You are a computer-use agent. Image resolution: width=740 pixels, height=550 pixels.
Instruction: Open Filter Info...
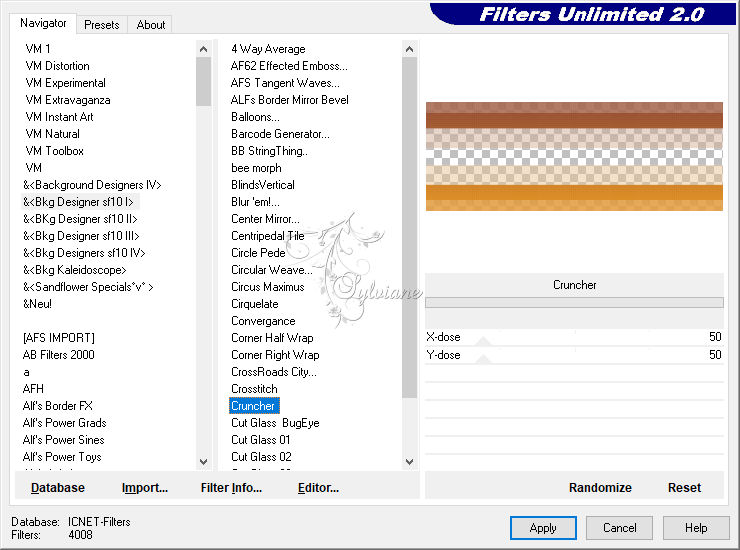pos(231,488)
